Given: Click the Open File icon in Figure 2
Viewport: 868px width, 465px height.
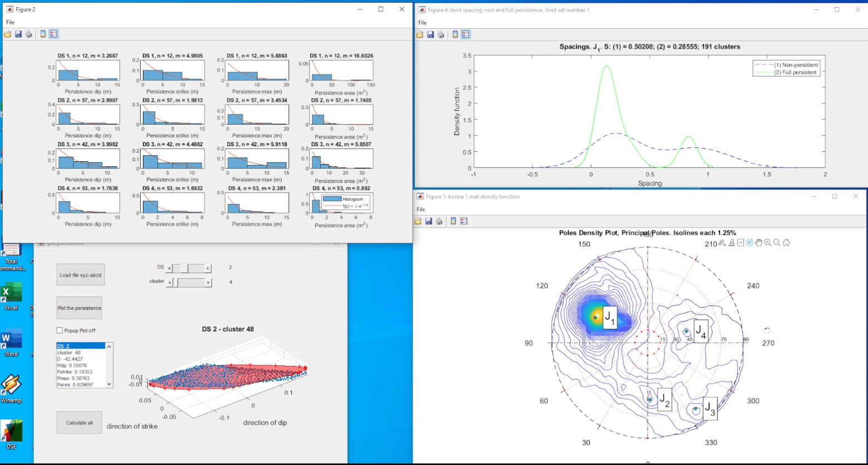Looking at the screenshot, I should (7, 34).
